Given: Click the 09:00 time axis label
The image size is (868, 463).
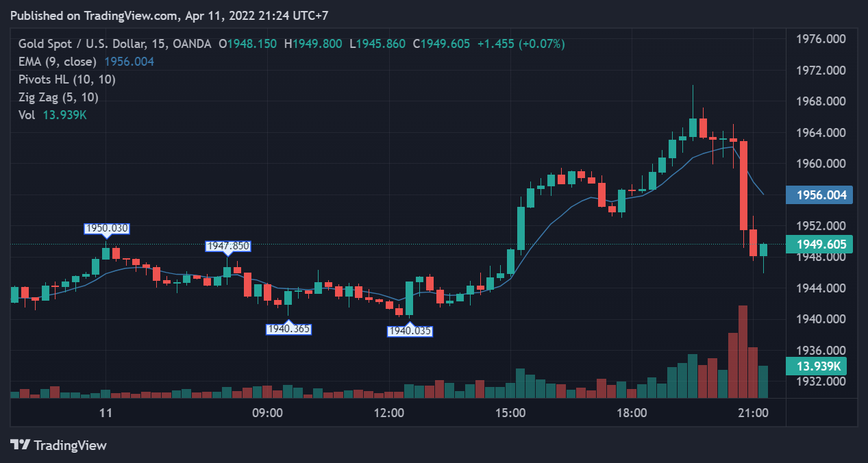Looking at the screenshot, I should pyautogui.click(x=267, y=413).
